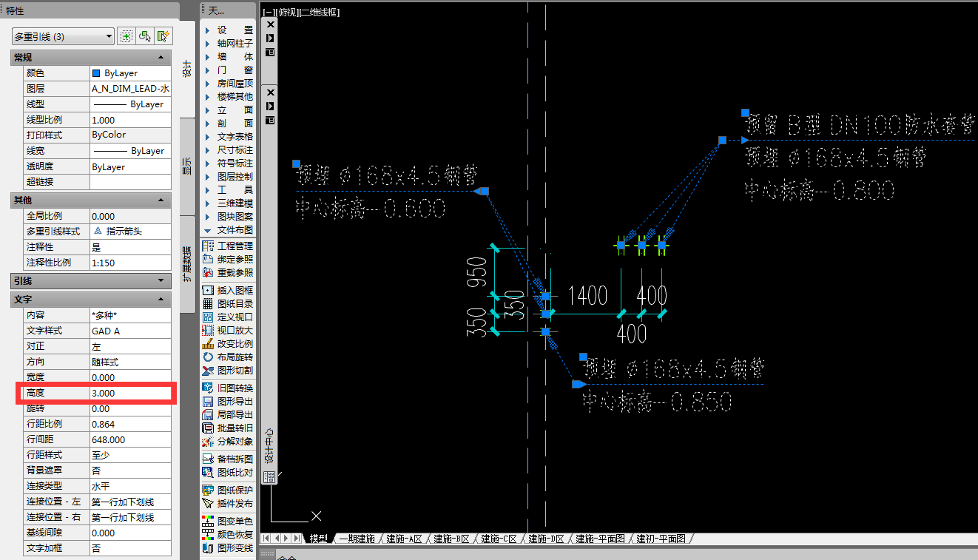Click the [-][俯视][二维线框] viewport label
Viewport: 978px width, 560px height.
[301, 13]
